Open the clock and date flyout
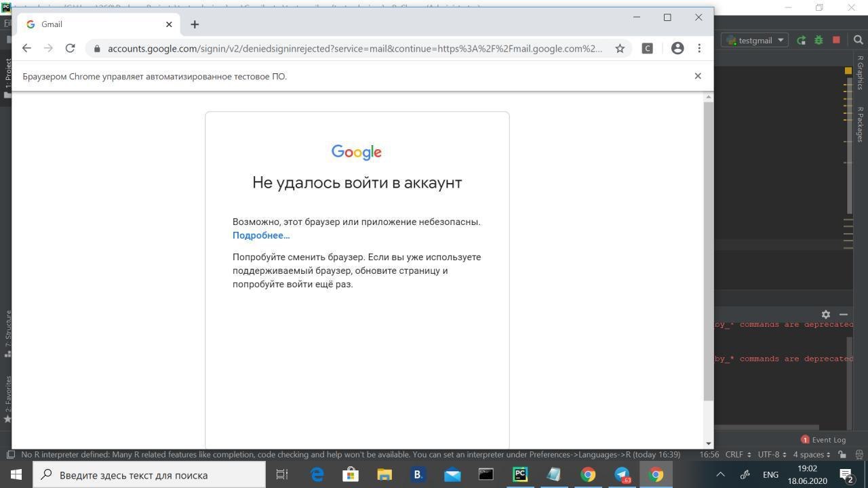 [807, 474]
